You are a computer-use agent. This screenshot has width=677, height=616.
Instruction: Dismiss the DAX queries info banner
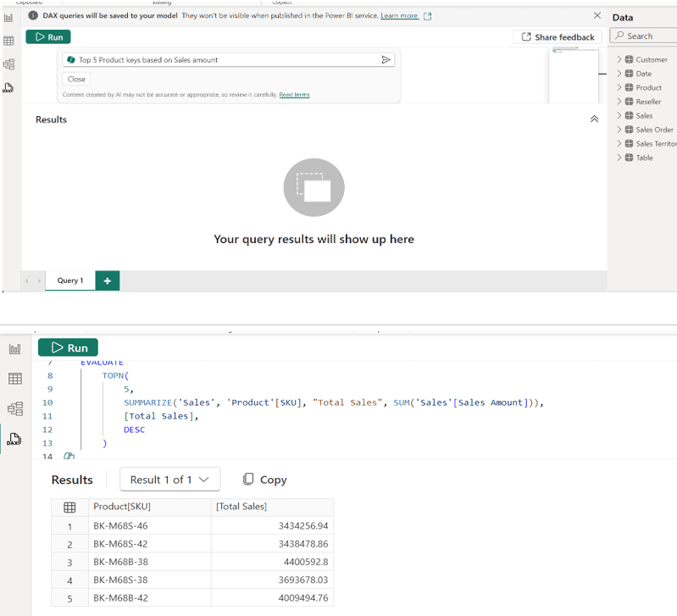(x=598, y=16)
